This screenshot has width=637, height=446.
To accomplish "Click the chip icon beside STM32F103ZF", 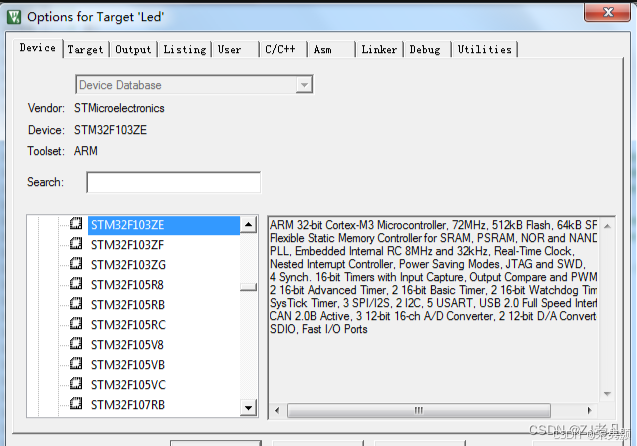I will tap(76, 244).
